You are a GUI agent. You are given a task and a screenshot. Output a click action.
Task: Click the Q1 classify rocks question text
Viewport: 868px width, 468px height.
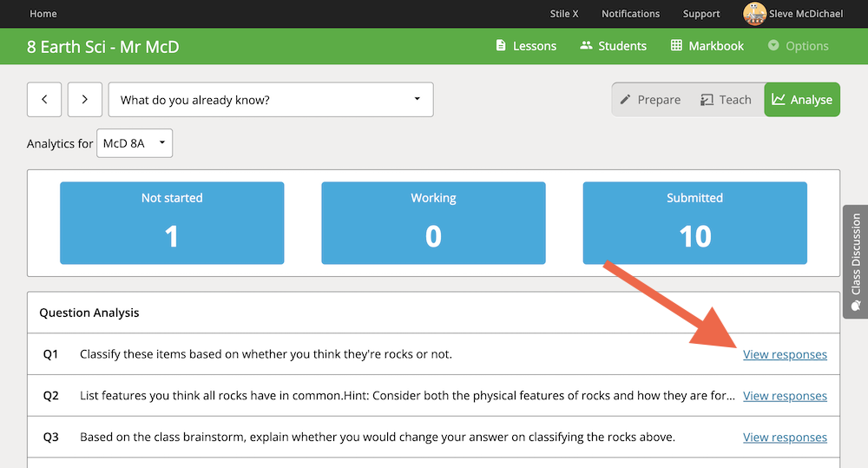click(x=266, y=354)
